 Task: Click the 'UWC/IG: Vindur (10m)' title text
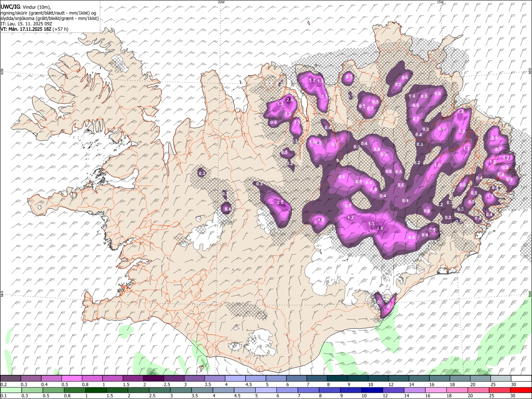(26, 7)
